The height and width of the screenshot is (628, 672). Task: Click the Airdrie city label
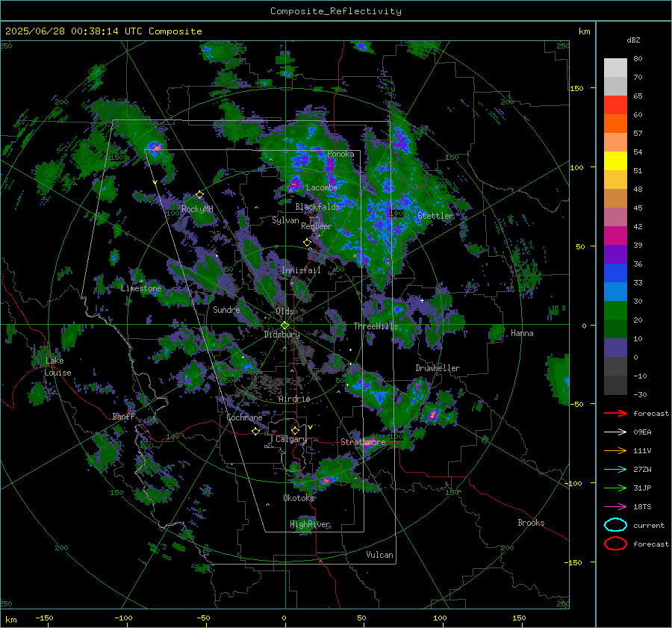(294, 399)
